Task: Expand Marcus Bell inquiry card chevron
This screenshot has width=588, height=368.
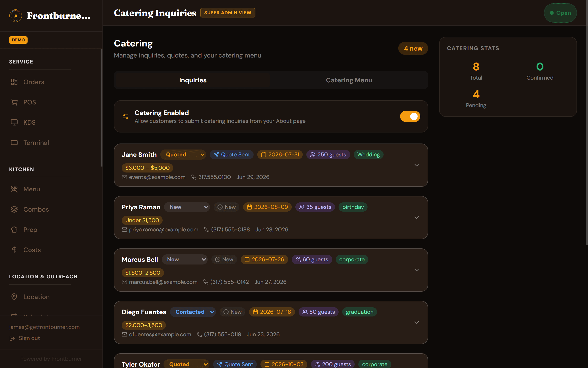Action: [416, 270]
